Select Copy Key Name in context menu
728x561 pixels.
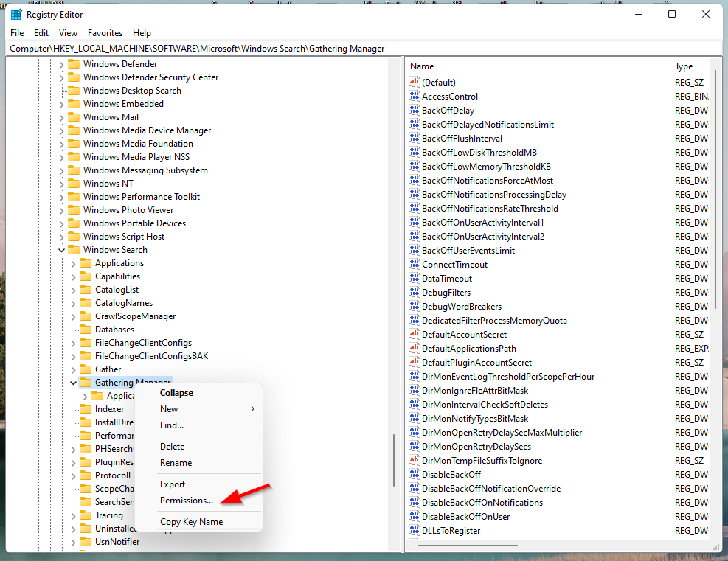tap(191, 521)
